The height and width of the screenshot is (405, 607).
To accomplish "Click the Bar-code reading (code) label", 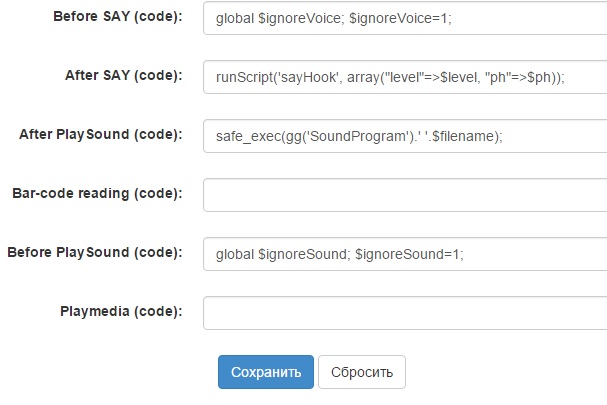I will point(97,193).
